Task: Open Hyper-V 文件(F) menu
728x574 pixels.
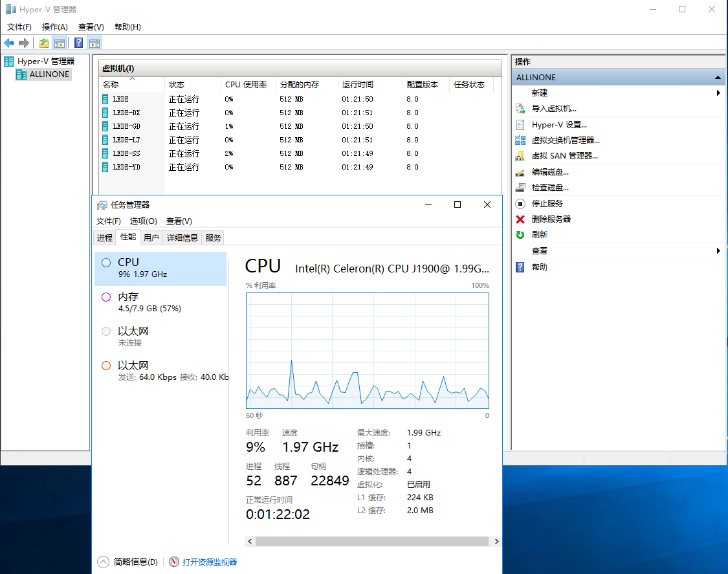Action: coord(19,27)
